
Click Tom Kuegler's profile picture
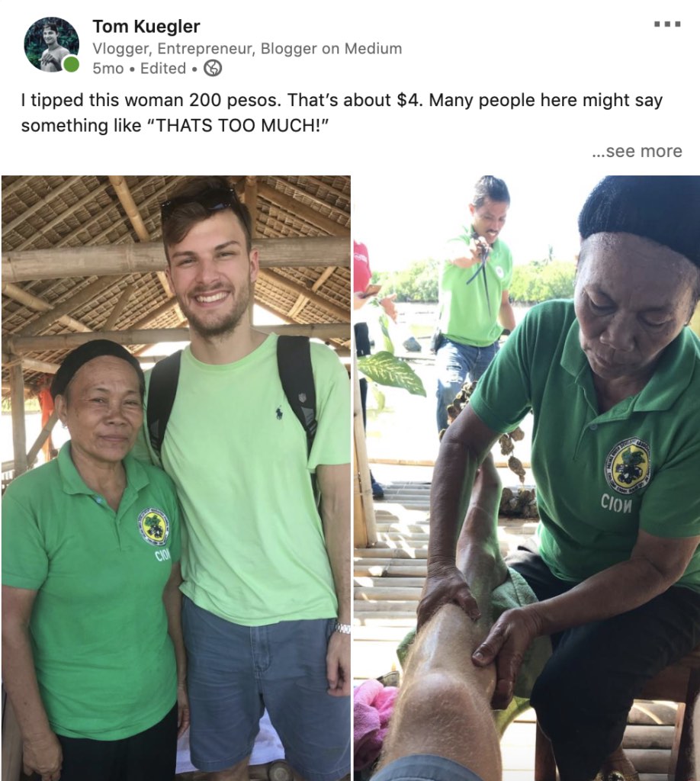point(51,45)
